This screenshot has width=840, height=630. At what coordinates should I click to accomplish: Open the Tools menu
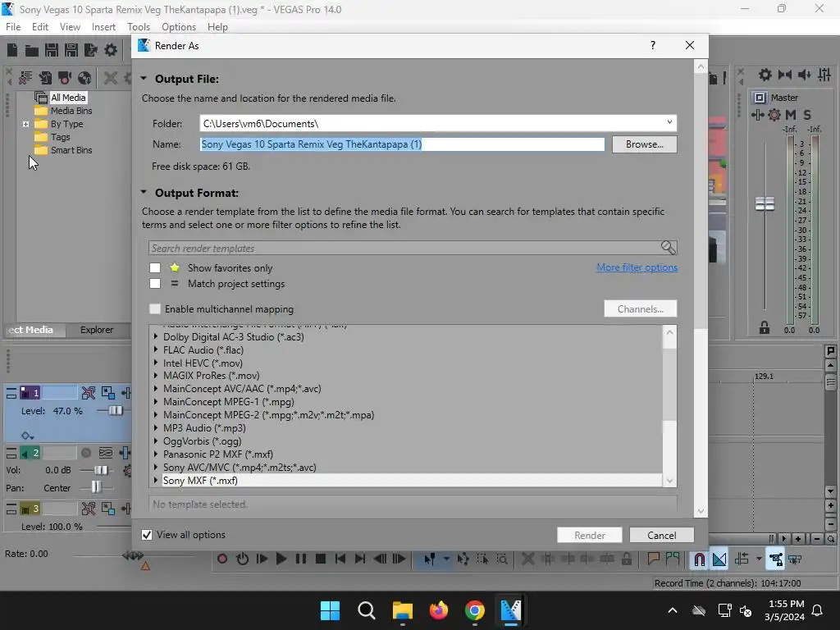138,27
